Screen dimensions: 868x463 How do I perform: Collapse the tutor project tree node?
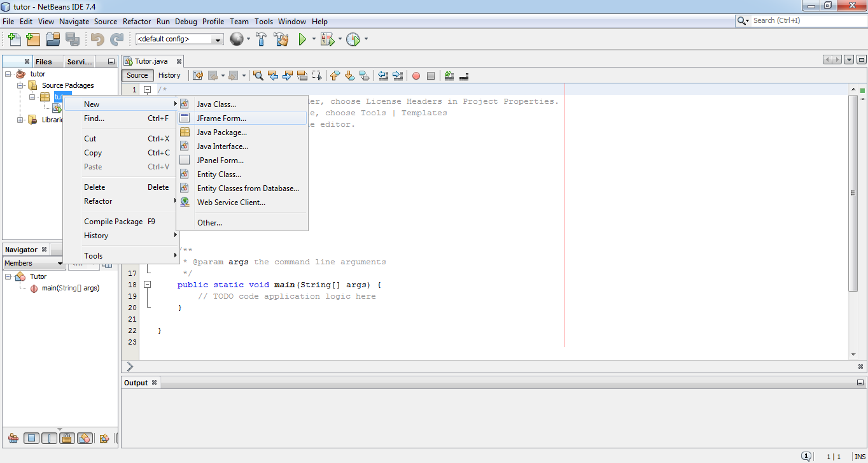point(7,73)
